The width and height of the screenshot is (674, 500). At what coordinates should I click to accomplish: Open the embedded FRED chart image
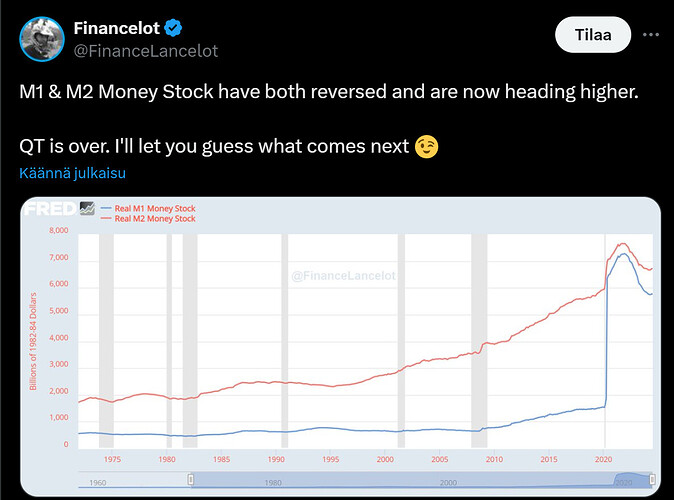[x=340, y=347]
